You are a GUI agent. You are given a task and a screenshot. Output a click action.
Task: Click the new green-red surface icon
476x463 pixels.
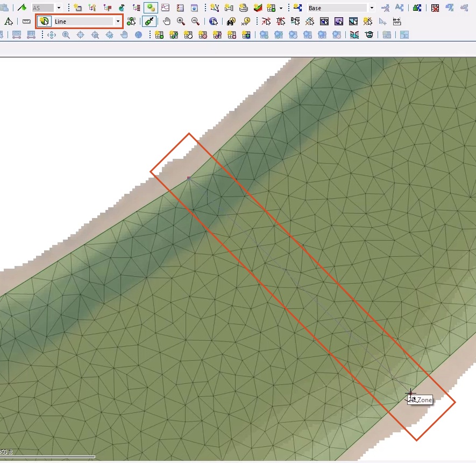(258, 8)
